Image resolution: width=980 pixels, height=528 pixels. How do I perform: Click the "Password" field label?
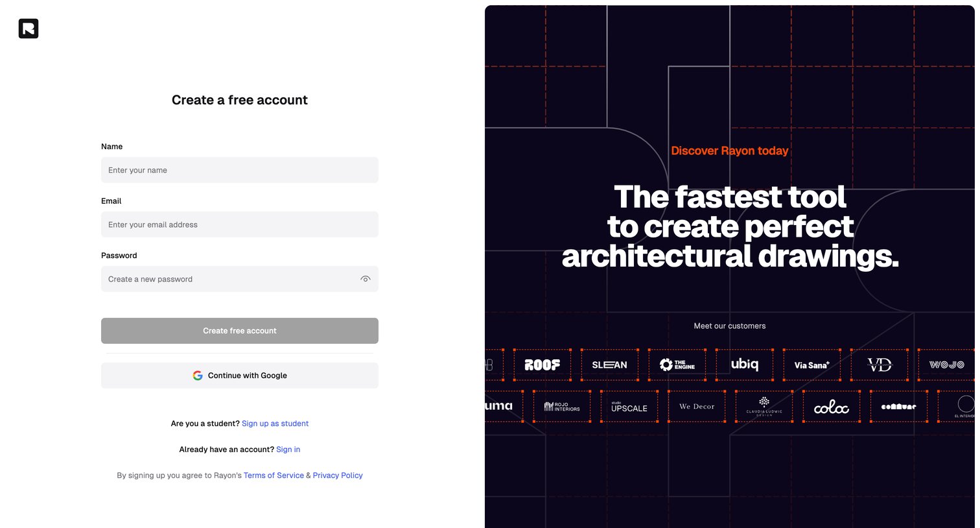click(x=119, y=256)
